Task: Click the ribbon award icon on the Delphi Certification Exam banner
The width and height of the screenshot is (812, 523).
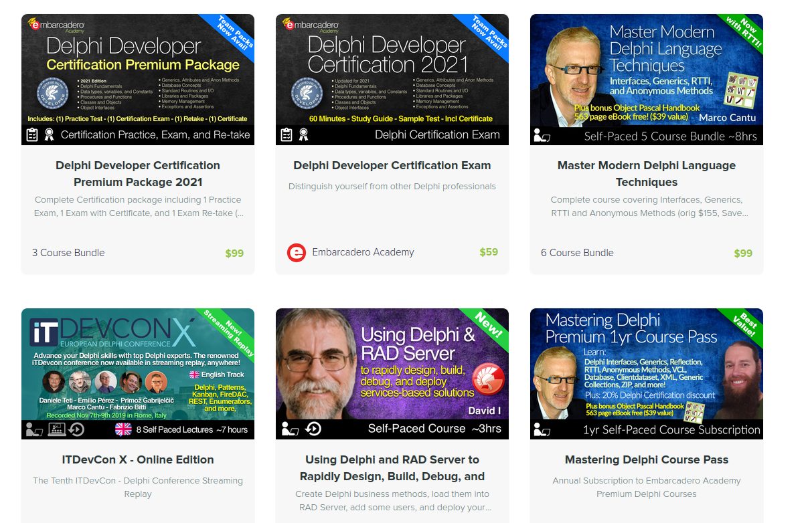Action: tap(303, 134)
